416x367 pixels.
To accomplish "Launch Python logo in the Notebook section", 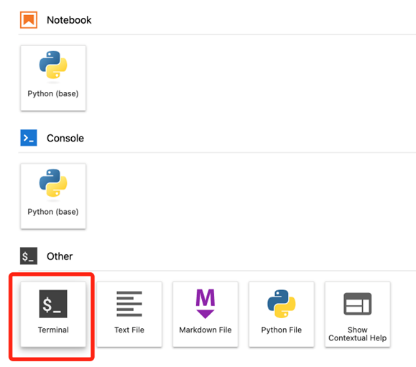I will 53,65.
